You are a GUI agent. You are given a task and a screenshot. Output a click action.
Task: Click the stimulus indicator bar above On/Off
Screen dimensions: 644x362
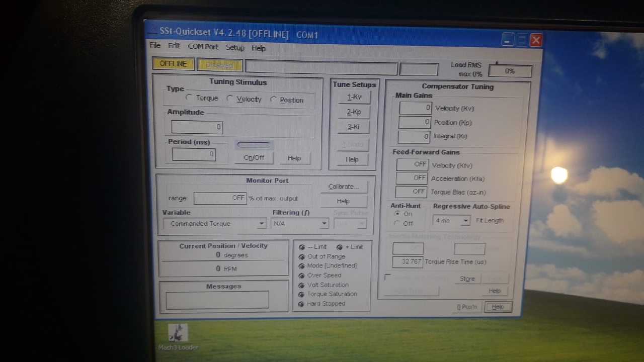pos(254,145)
